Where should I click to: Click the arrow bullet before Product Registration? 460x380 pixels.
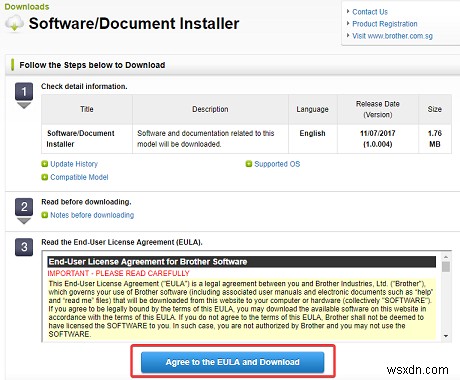pos(348,24)
